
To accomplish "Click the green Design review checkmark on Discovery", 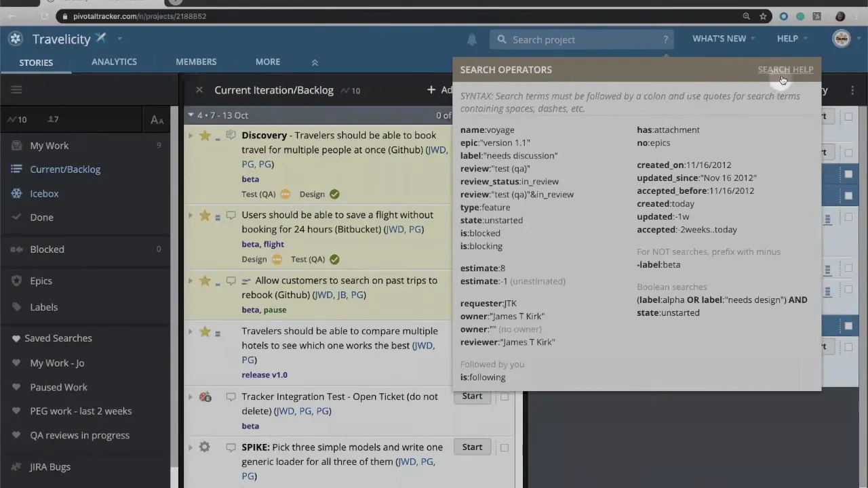I will [x=334, y=194].
